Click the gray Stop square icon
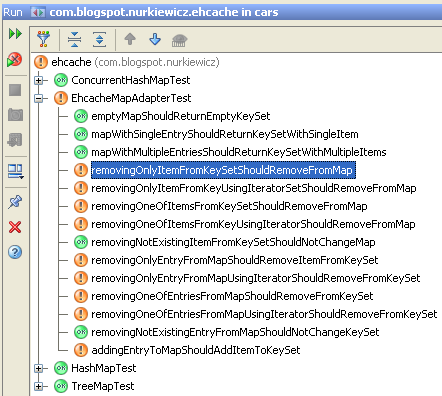 [x=15, y=90]
